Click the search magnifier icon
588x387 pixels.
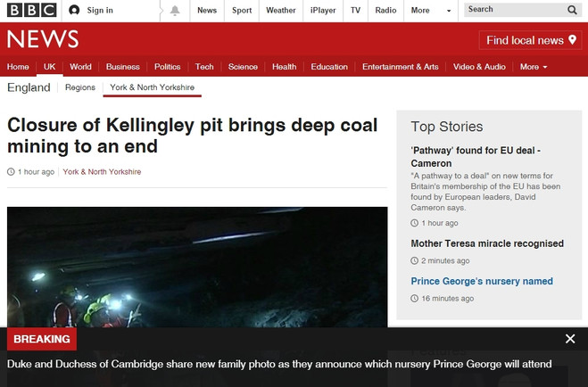point(572,10)
